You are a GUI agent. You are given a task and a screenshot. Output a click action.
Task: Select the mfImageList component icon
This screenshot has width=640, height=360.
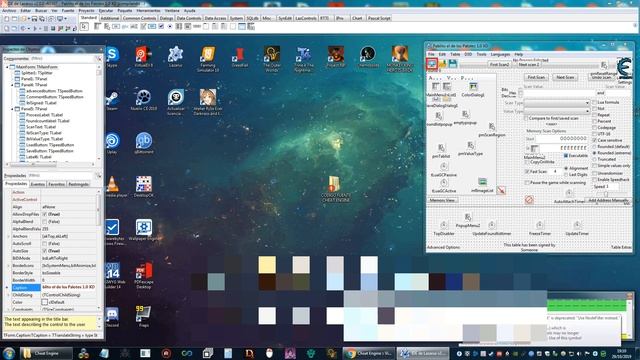click(482, 182)
